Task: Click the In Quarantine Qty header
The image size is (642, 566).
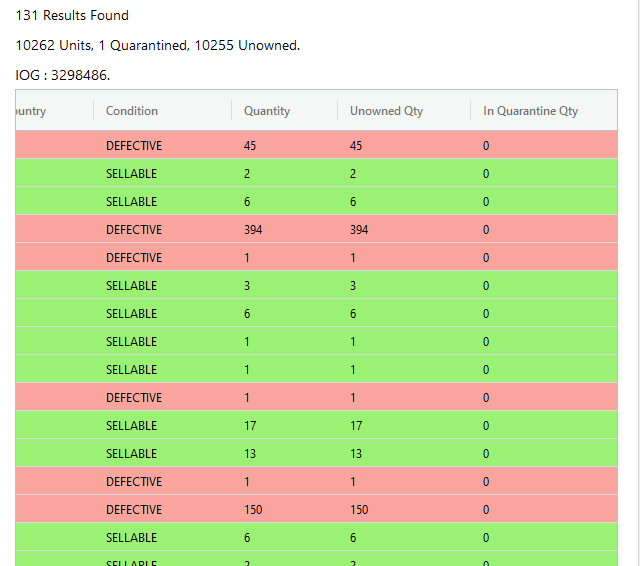Action: pyautogui.click(x=530, y=111)
